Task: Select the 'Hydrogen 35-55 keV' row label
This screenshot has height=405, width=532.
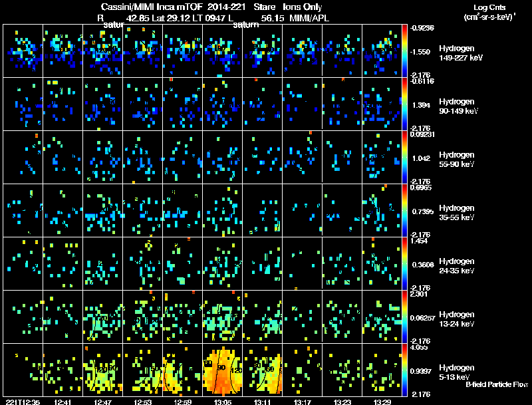Action: click(x=457, y=213)
